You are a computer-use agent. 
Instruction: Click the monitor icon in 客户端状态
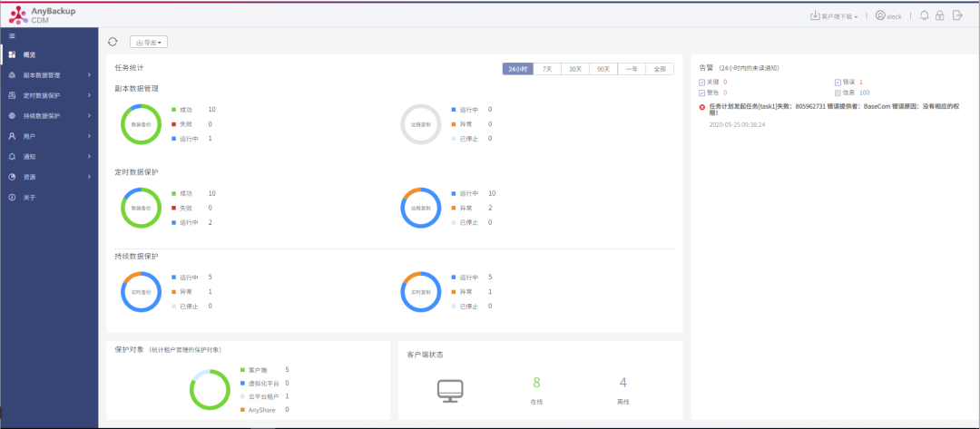(450, 390)
